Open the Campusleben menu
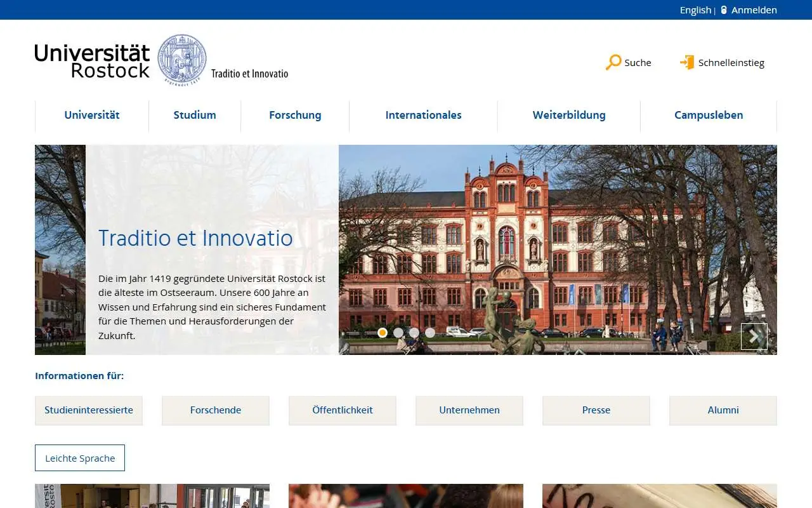 click(709, 115)
